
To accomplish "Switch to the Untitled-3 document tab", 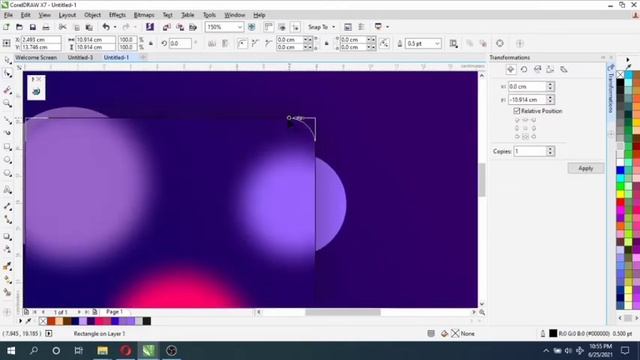I will click(80, 58).
